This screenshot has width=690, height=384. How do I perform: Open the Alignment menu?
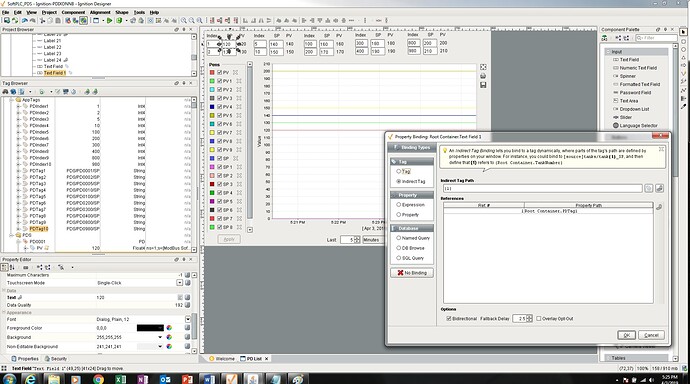point(100,12)
